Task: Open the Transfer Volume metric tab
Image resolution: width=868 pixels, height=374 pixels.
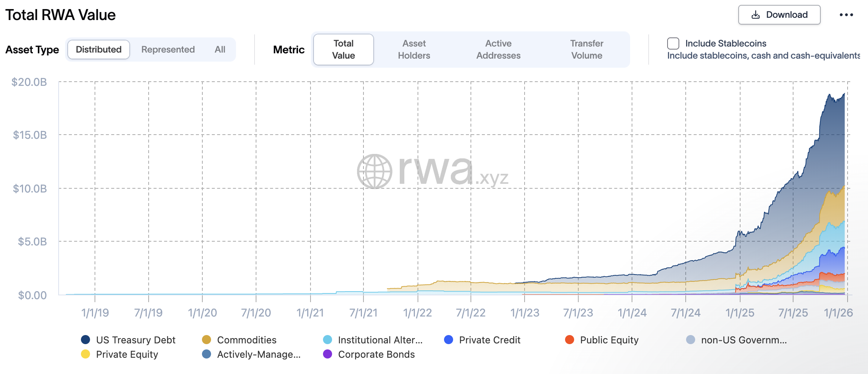Action: point(587,49)
